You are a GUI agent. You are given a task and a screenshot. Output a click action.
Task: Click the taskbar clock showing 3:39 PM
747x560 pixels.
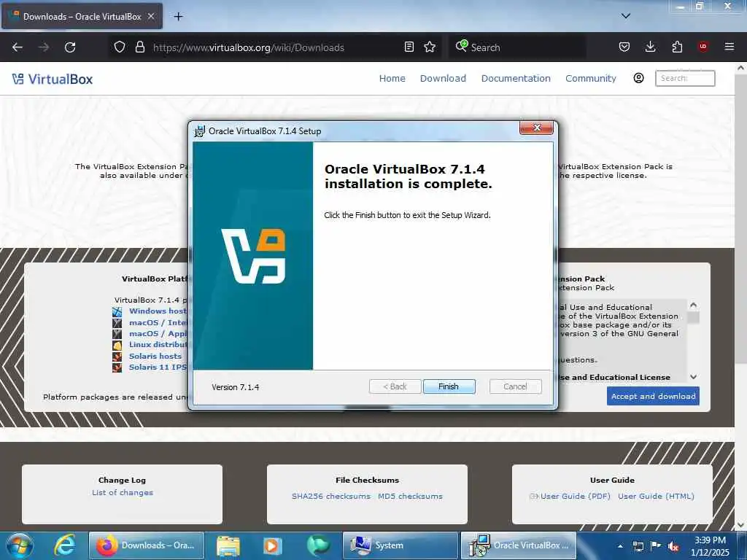click(711, 545)
